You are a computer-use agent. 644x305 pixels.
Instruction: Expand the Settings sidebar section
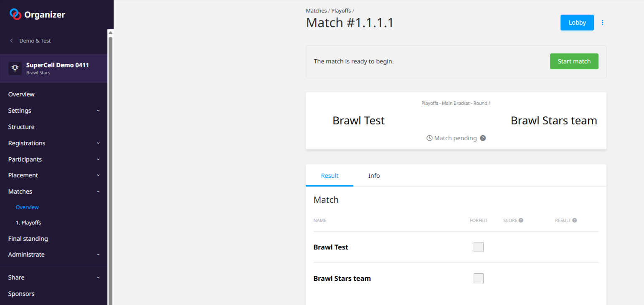point(98,111)
